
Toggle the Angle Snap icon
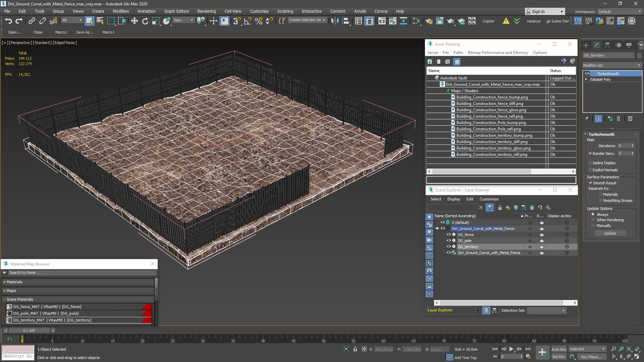tap(248, 21)
